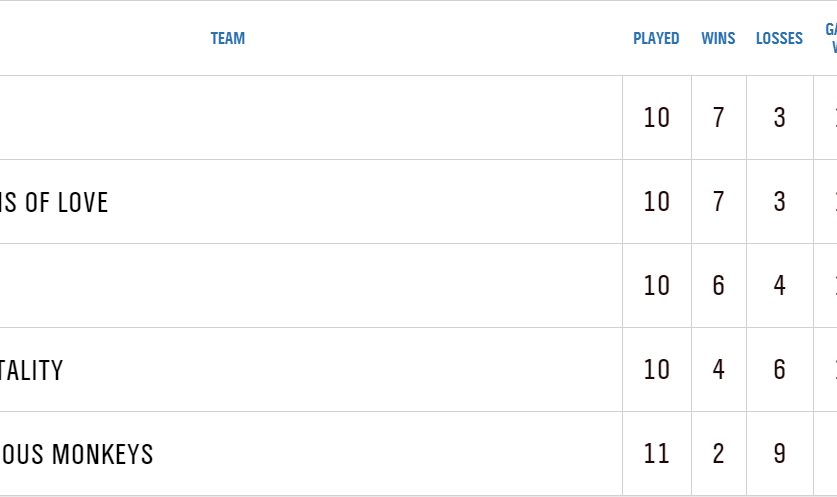
Task: Click the wins value 4 in the 'TALITY' row
Action: pos(718,370)
